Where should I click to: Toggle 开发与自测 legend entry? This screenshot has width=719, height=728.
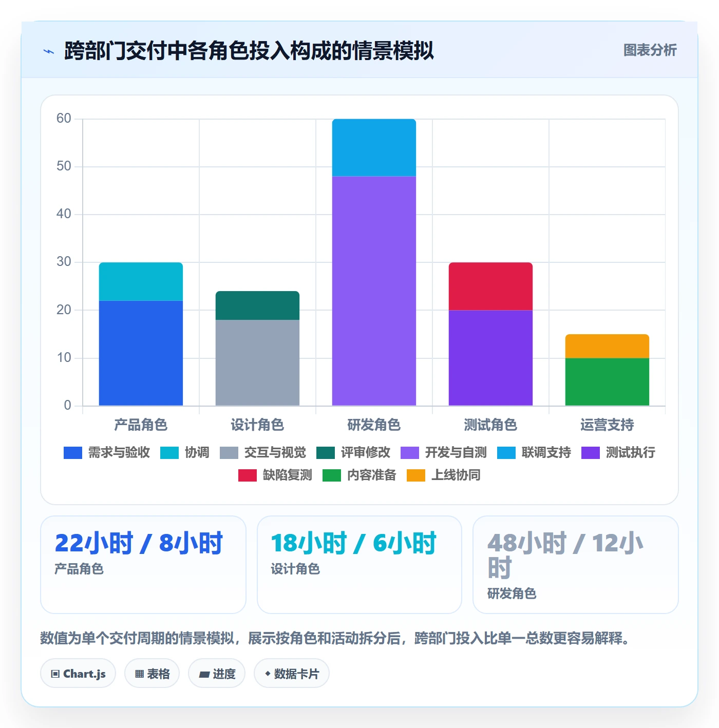pos(444,453)
